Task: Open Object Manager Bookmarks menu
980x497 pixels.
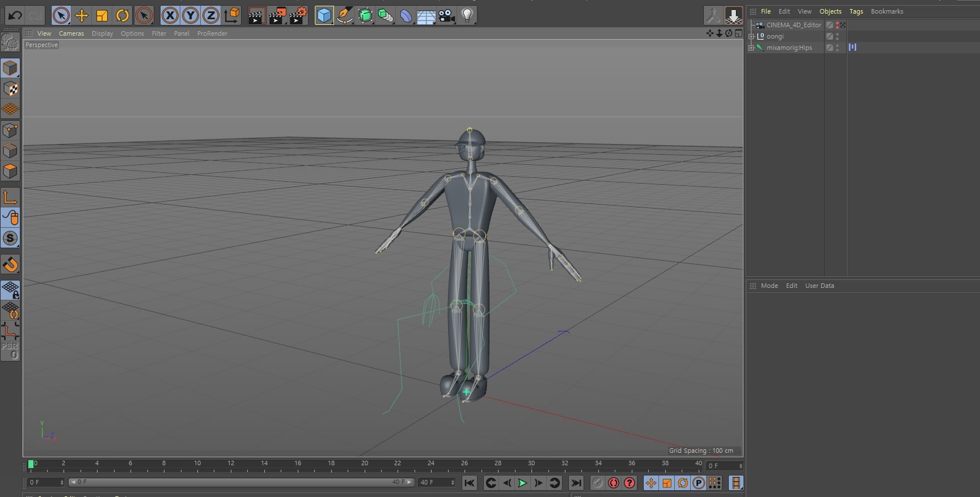Action: [x=887, y=11]
